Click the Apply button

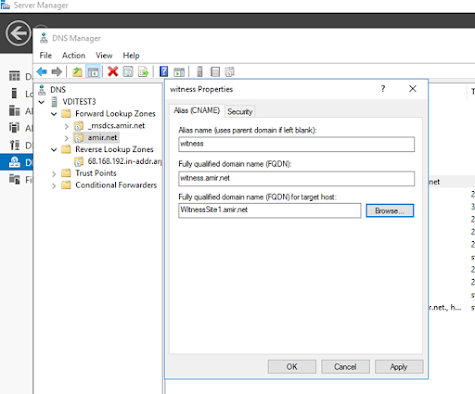(399, 367)
